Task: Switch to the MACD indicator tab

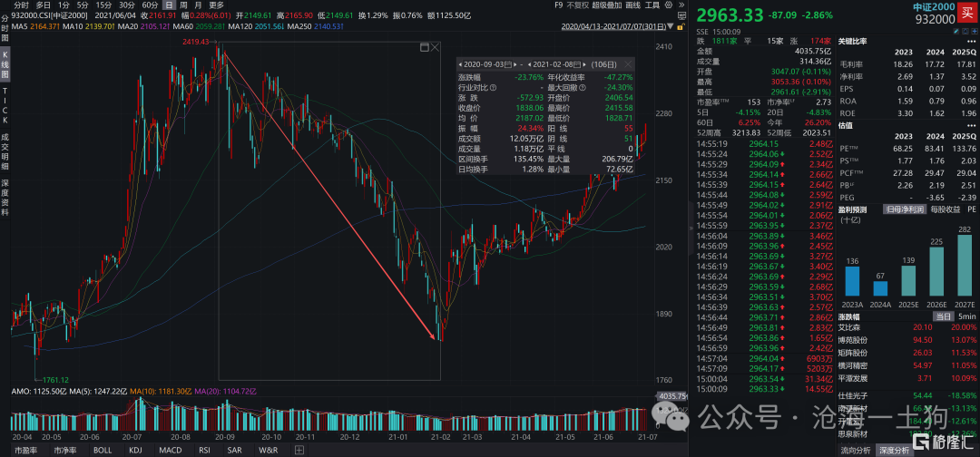Action: (171, 450)
